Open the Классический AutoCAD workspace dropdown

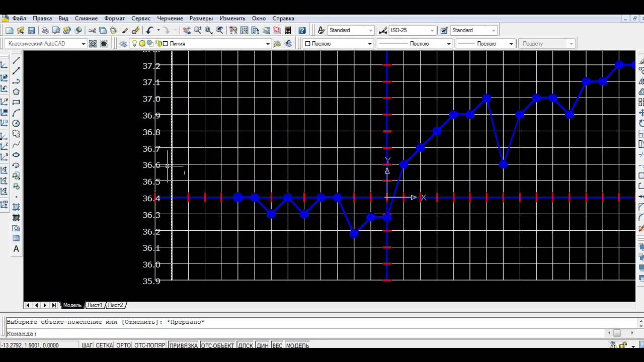point(46,44)
